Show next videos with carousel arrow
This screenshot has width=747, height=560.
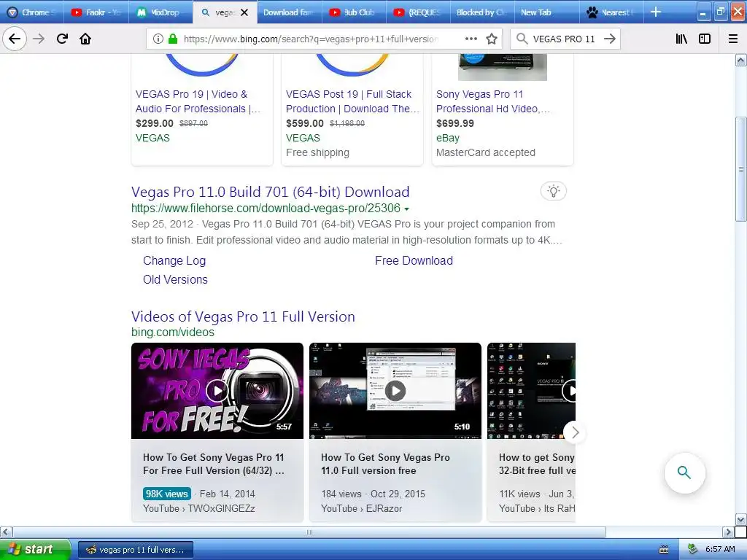[x=575, y=432]
